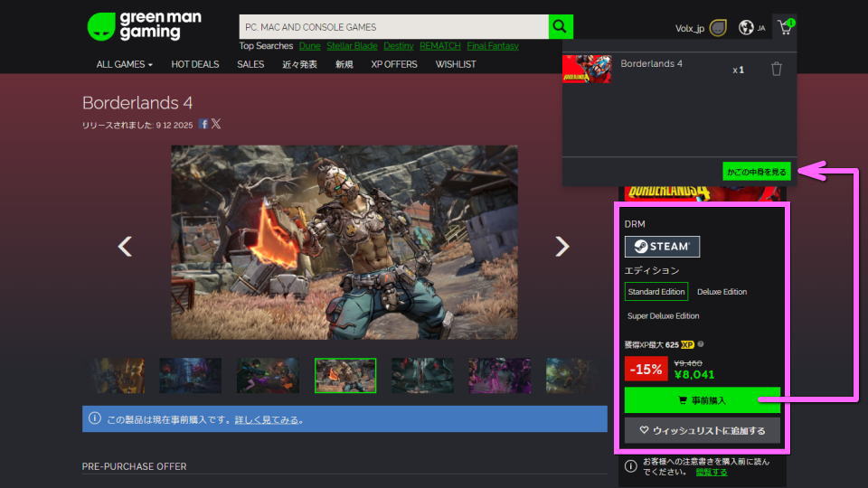Click 詳しく見てみる link in blue banner
868x488 pixels.
[267, 420]
